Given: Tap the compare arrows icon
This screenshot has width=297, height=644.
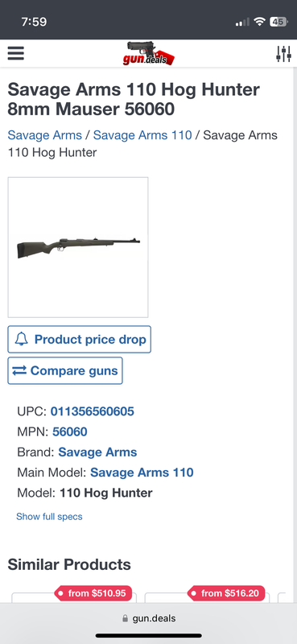Looking at the screenshot, I should pyautogui.click(x=19, y=371).
